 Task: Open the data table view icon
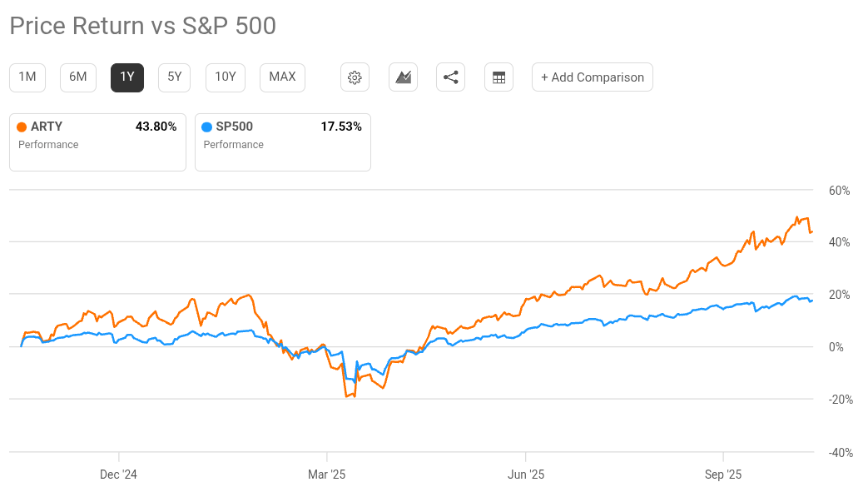tap(498, 77)
